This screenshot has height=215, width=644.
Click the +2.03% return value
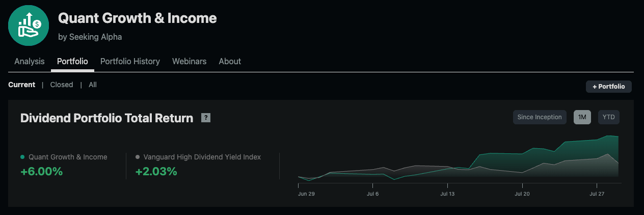[x=156, y=172]
